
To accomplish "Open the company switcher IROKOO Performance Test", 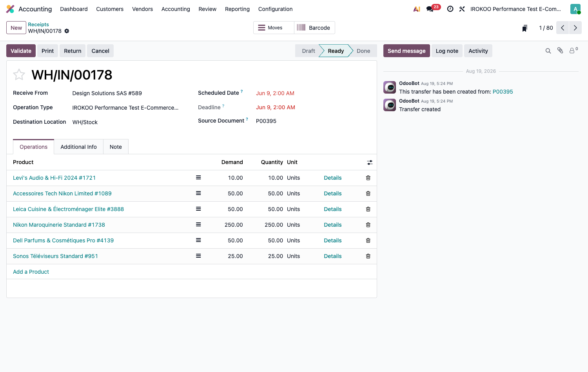I will 515,9.
